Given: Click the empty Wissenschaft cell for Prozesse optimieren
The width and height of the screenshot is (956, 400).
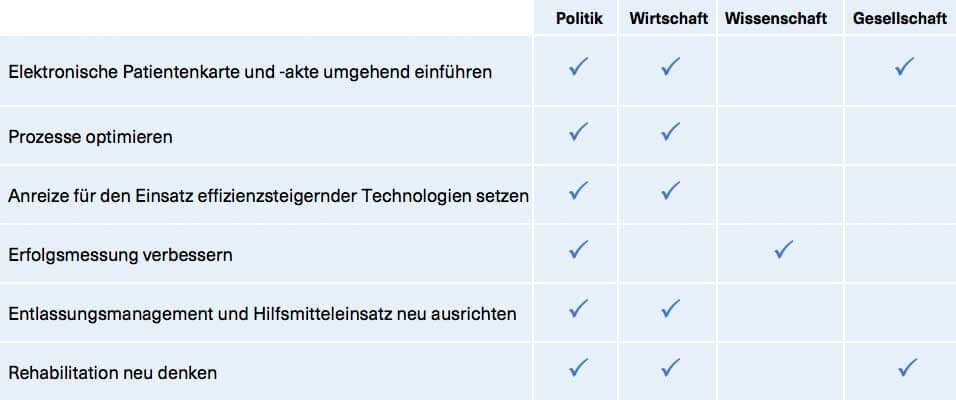Looking at the screenshot, I should tap(782, 134).
